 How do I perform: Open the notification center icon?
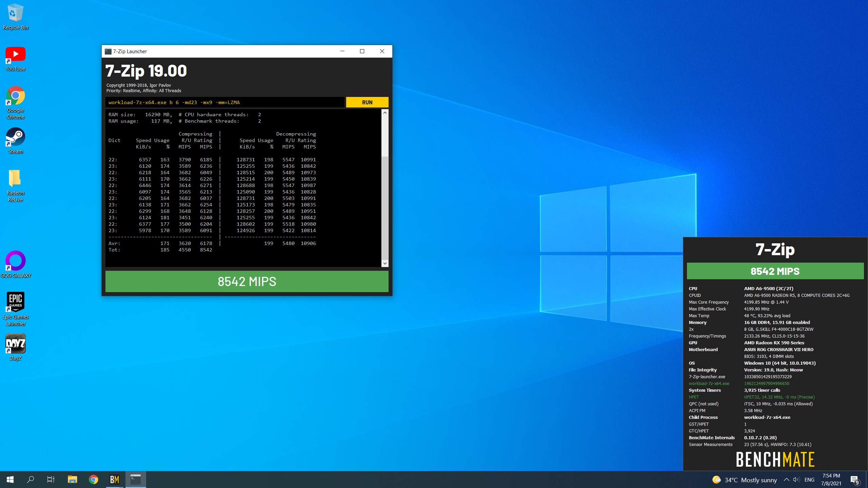point(854,480)
